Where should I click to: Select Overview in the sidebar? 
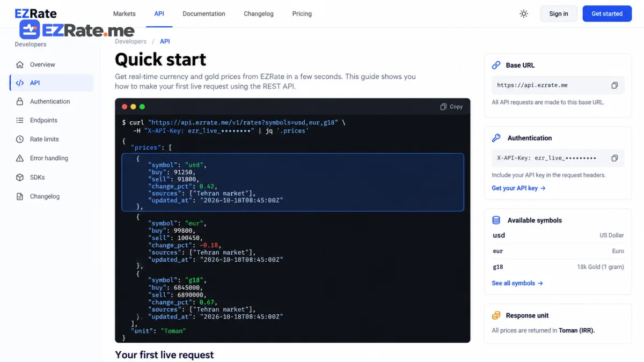pyautogui.click(x=52, y=65)
